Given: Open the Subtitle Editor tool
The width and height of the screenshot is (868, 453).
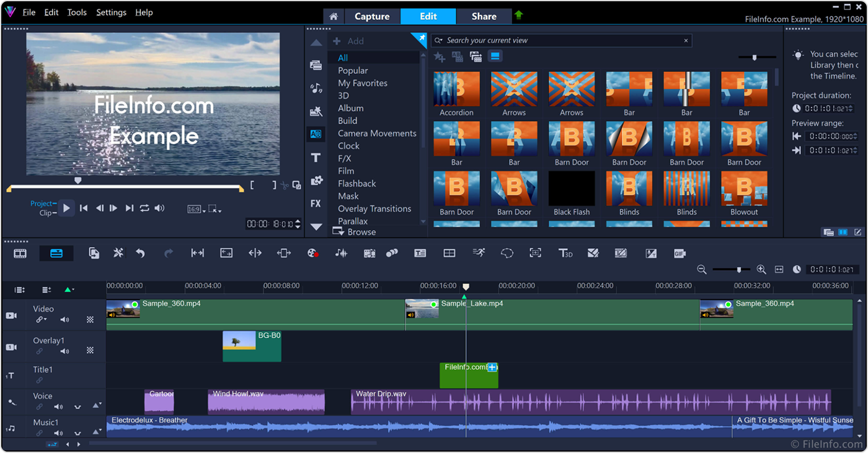Looking at the screenshot, I should point(420,253).
